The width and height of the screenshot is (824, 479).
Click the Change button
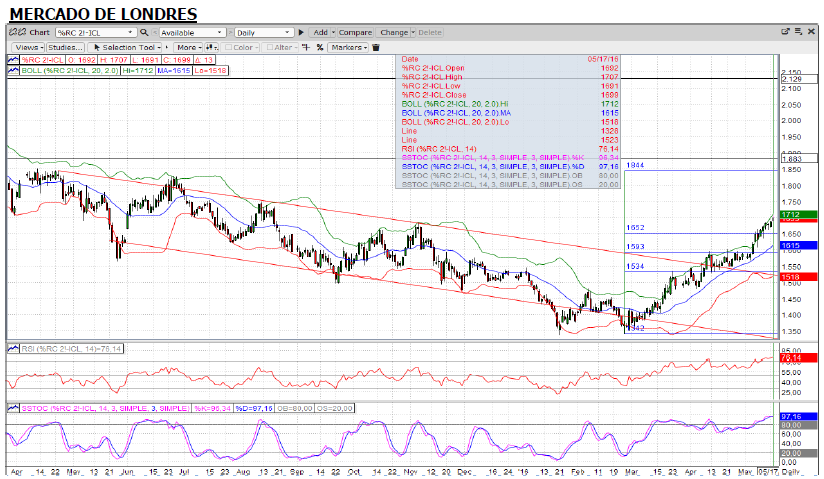(x=394, y=32)
